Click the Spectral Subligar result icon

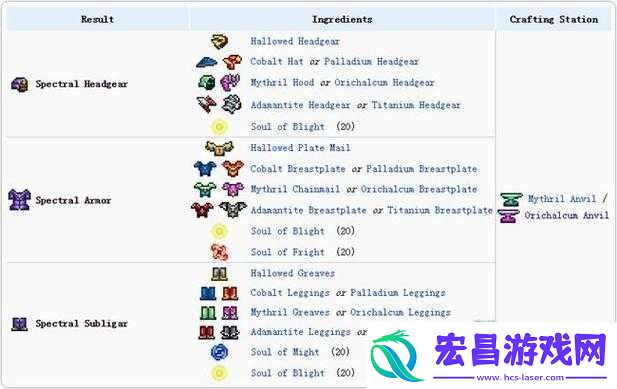click(19, 324)
